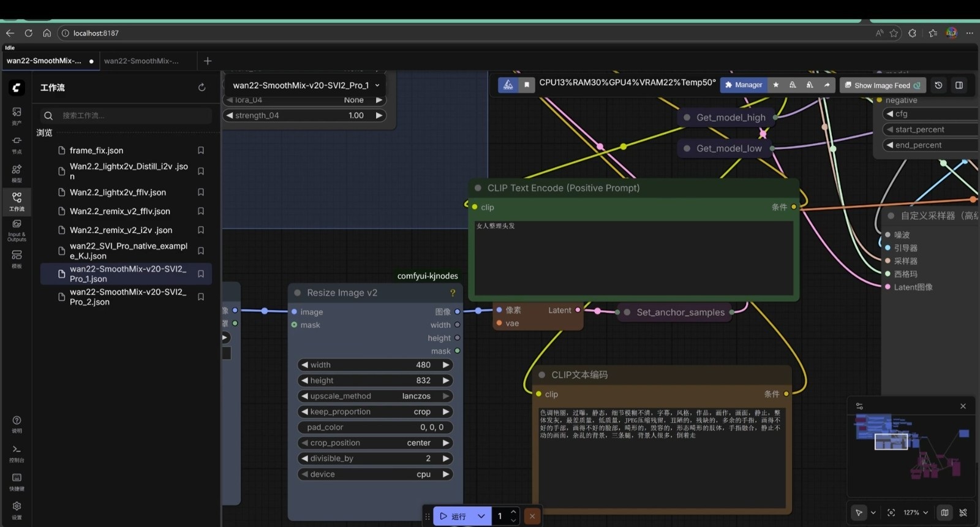Open the queue history clock icon
Screen dimensions: 980x527
[x=938, y=85]
